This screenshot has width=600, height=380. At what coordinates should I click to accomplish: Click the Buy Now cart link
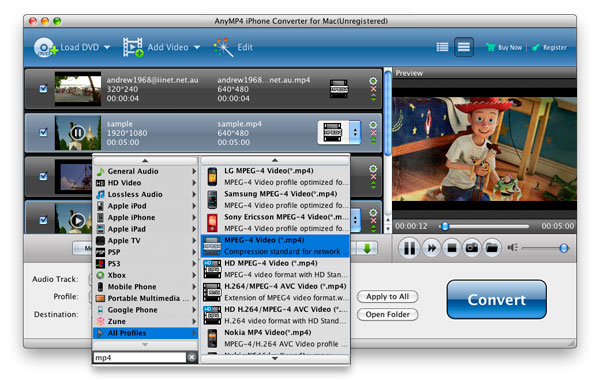[x=504, y=47]
